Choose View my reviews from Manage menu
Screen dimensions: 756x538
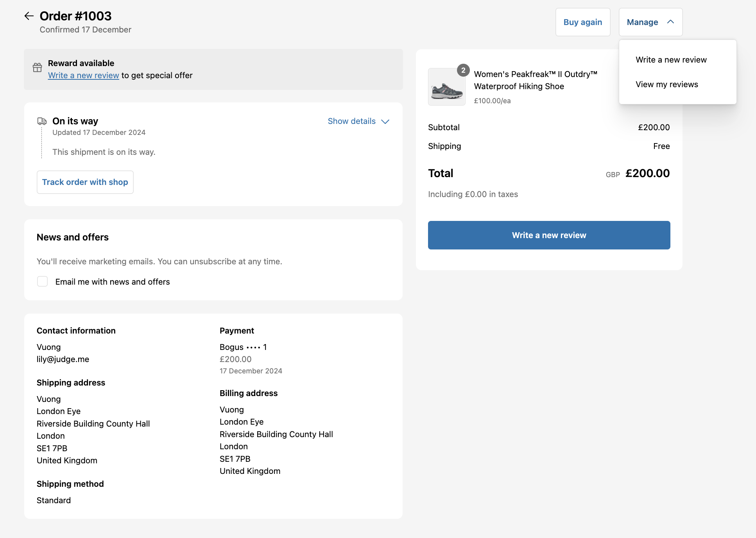(x=666, y=84)
